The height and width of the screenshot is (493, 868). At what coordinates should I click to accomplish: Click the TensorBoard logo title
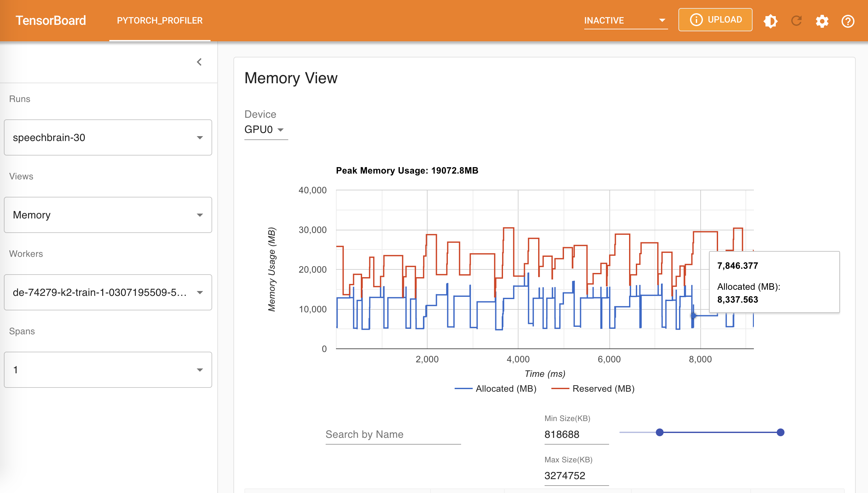pos(51,20)
